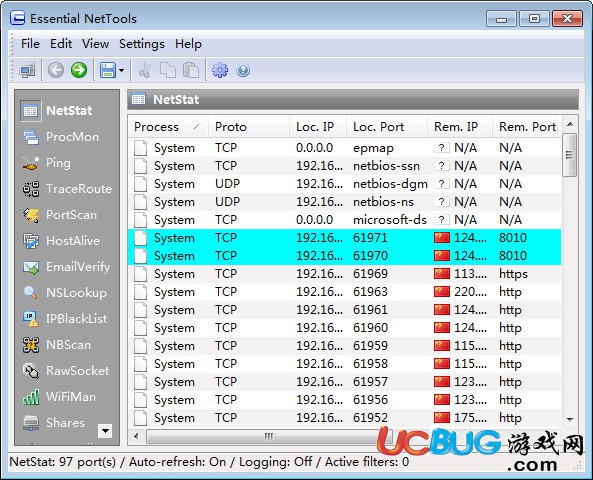Open the IPBlackList tool
The height and width of the screenshot is (480, 593).
click(65, 319)
